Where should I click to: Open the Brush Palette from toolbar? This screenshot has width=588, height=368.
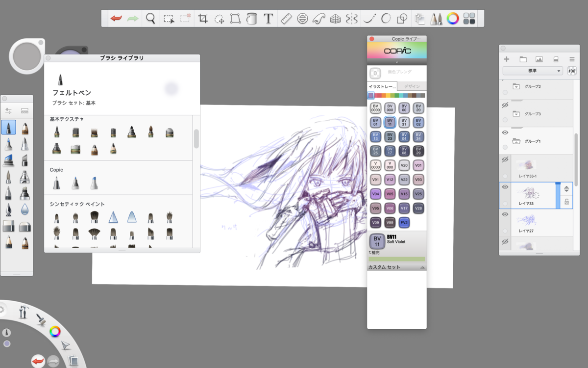[x=436, y=19]
